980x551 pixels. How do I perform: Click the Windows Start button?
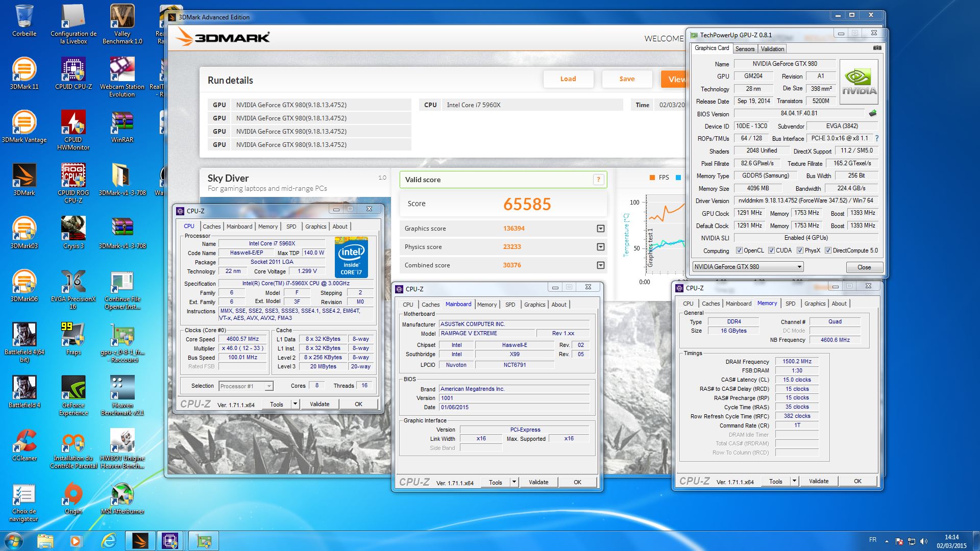click(13, 541)
